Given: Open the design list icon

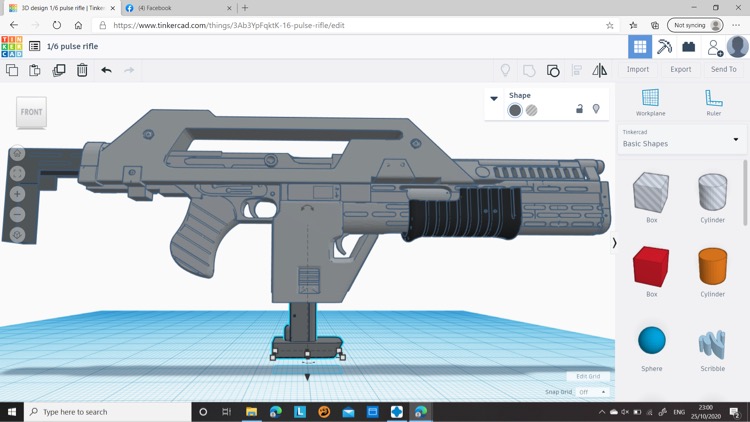Looking at the screenshot, I should click(34, 46).
